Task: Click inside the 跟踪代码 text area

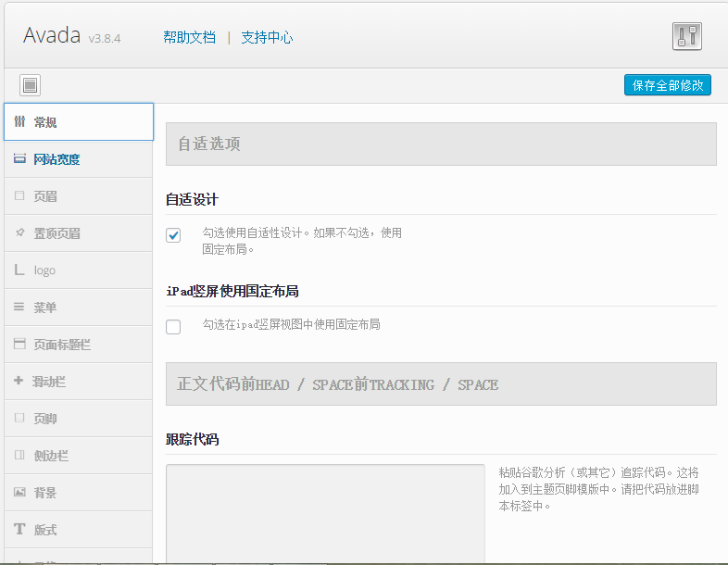Action: coord(325,514)
